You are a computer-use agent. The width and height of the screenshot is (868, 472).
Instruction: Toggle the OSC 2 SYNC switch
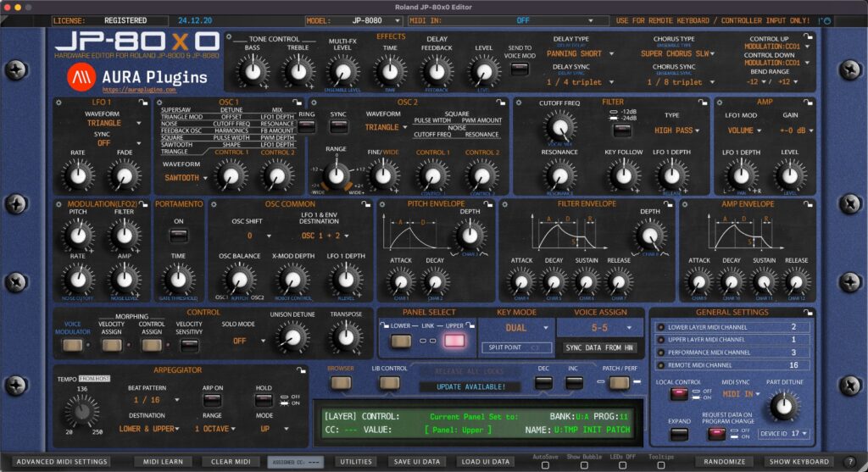point(339,127)
